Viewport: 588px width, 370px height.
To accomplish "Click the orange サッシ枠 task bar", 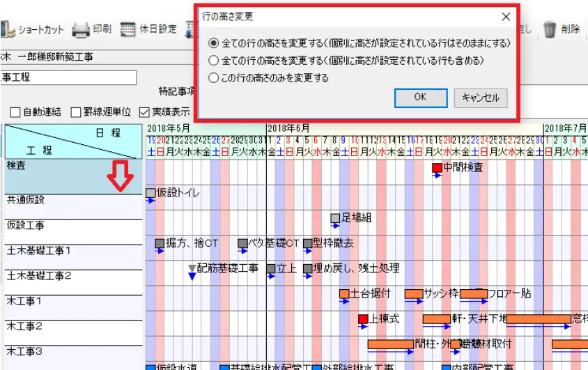I will pos(414,293).
